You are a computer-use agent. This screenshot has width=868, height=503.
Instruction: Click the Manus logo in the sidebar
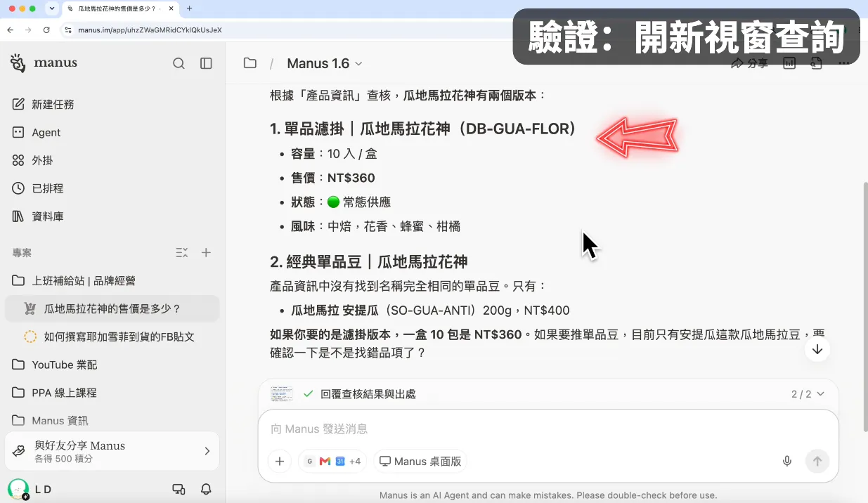coord(44,63)
